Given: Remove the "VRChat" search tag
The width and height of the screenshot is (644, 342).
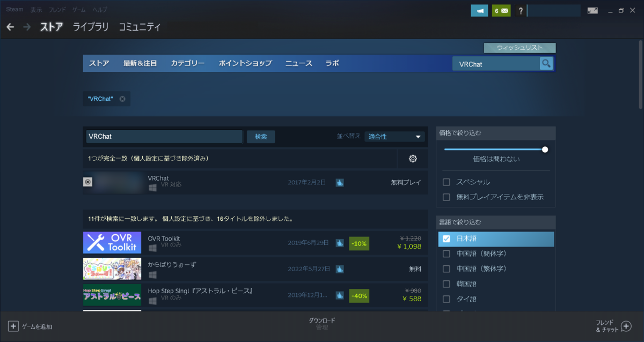Looking at the screenshot, I should pos(122,99).
